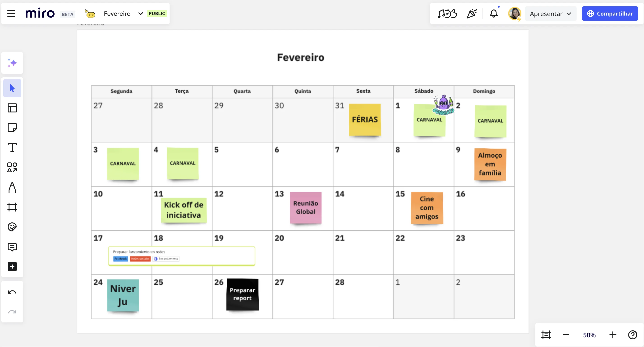The image size is (644, 347).
Task: Select the pen/draw tool icon
Action: click(12, 187)
